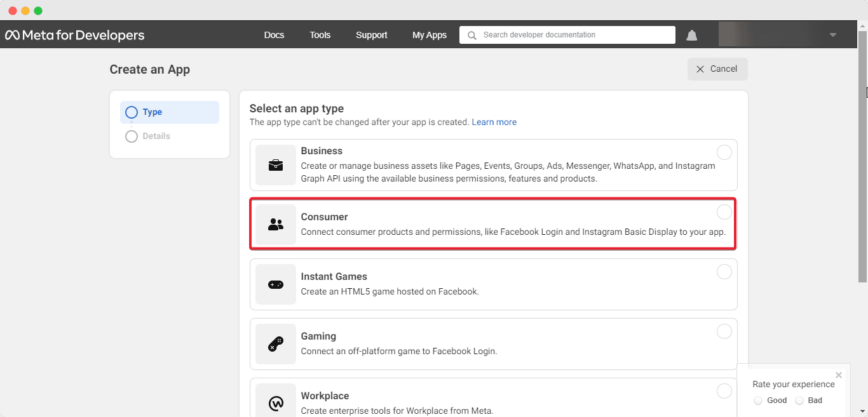
Task: Select the Instant Games radio button
Action: [724, 272]
